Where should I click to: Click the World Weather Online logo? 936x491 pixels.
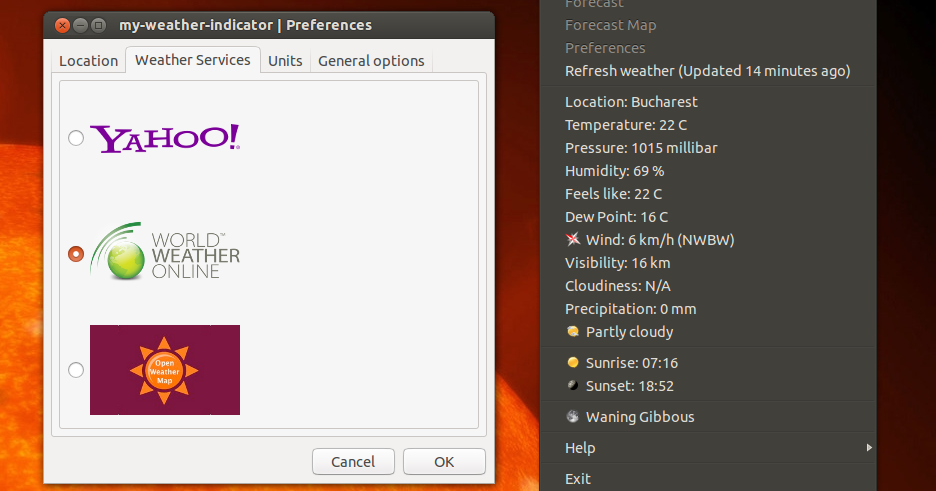click(x=165, y=251)
